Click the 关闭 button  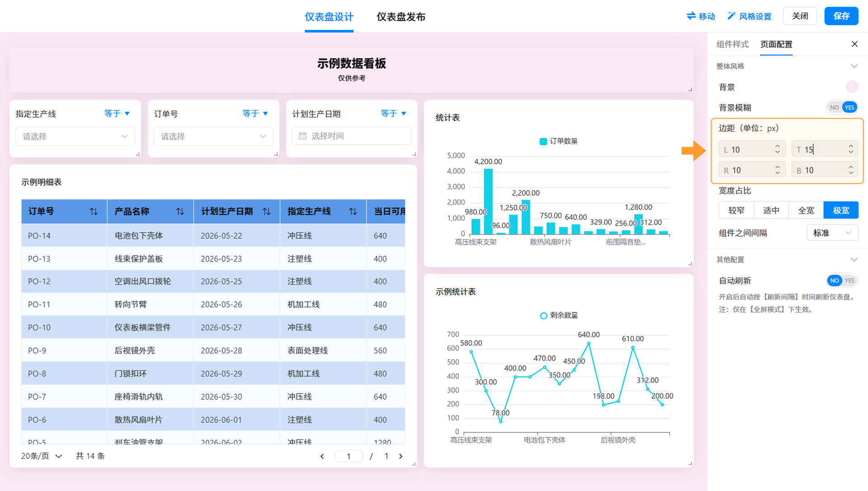point(800,16)
